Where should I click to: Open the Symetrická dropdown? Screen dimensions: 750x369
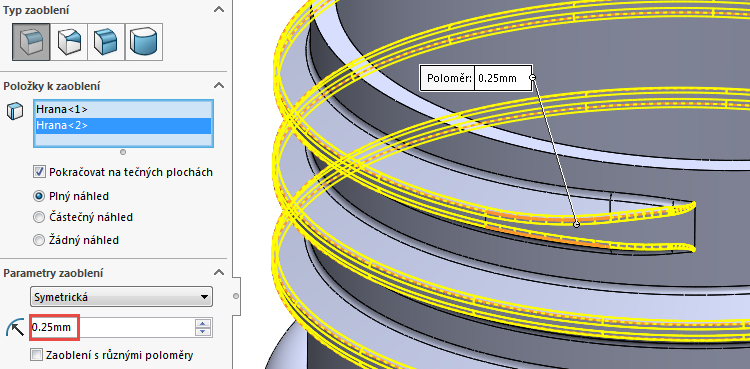click(x=121, y=297)
